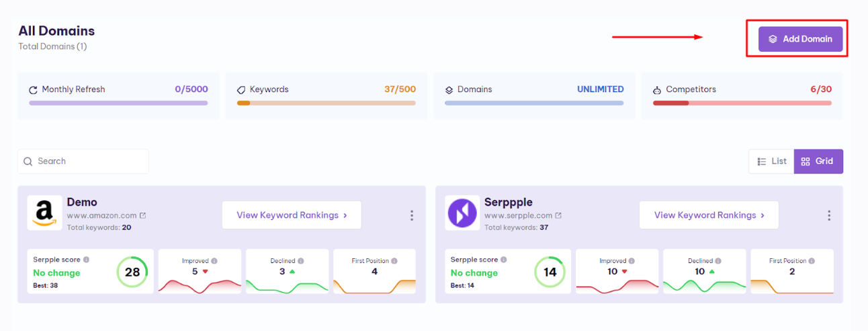Open three-dot menu on Demo card
The width and height of the screenshot is (868, 331).
pyautogui.click(x=412, y=215)
